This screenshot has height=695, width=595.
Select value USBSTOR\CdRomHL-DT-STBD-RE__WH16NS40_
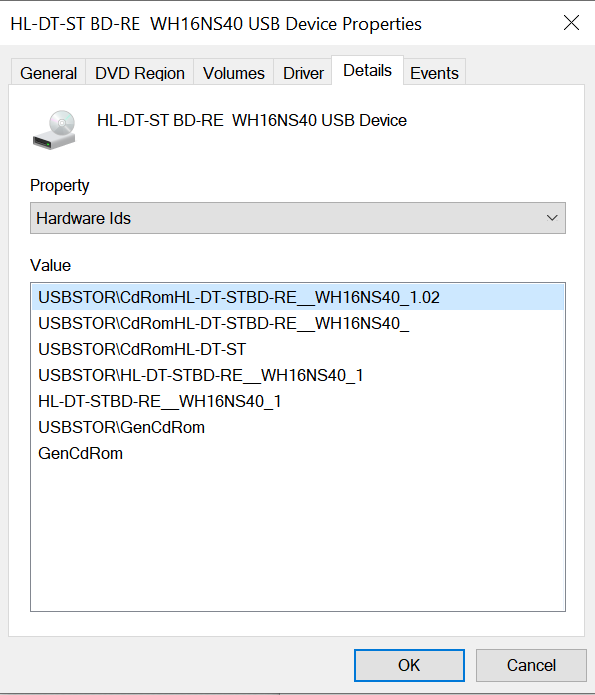coord(298,324)
